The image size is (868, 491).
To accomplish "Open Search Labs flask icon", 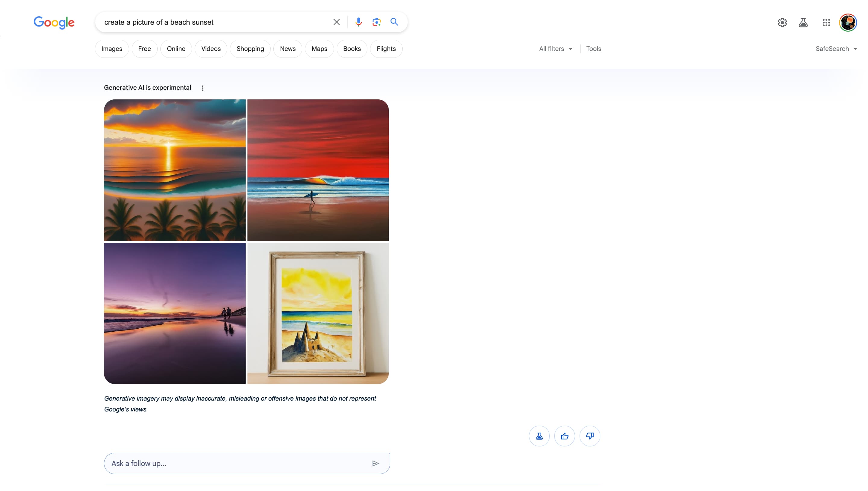I will [x=804, y=22].
